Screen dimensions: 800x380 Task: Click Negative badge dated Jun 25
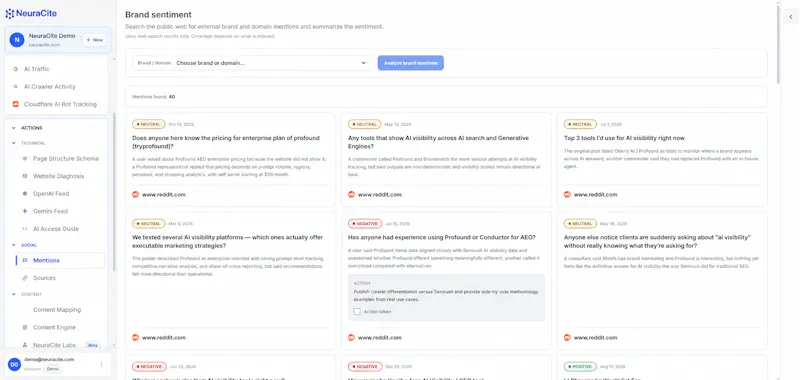(x=149, y=366)
